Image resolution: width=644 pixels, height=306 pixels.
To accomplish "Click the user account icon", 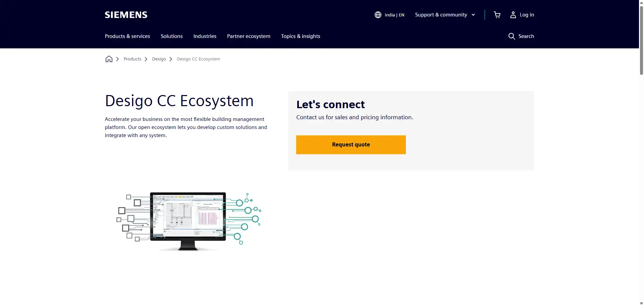I will 513,15.
